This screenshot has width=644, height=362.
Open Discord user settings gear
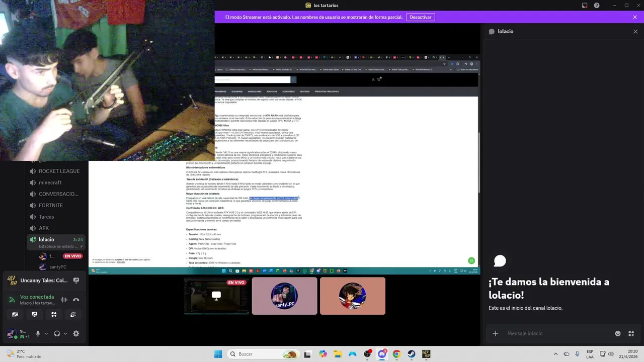[76, 333]
